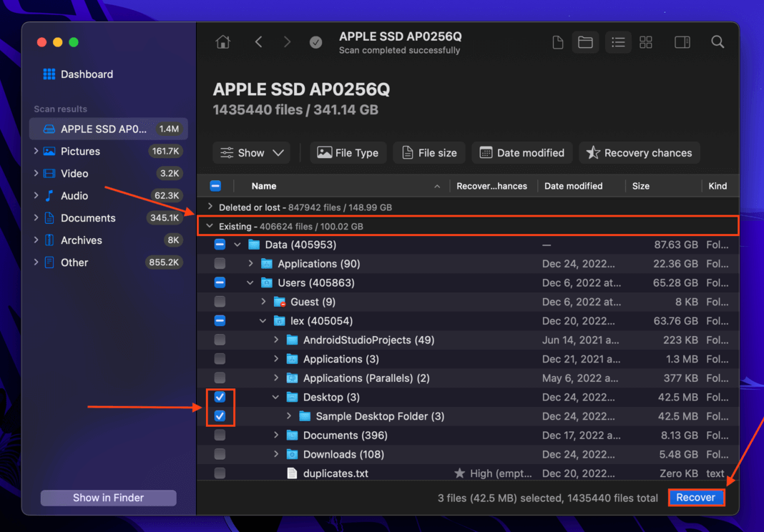Open Other category in sidebar
Image resolution: width=764 pixels, height=532 pixels.
pos(109,262)
